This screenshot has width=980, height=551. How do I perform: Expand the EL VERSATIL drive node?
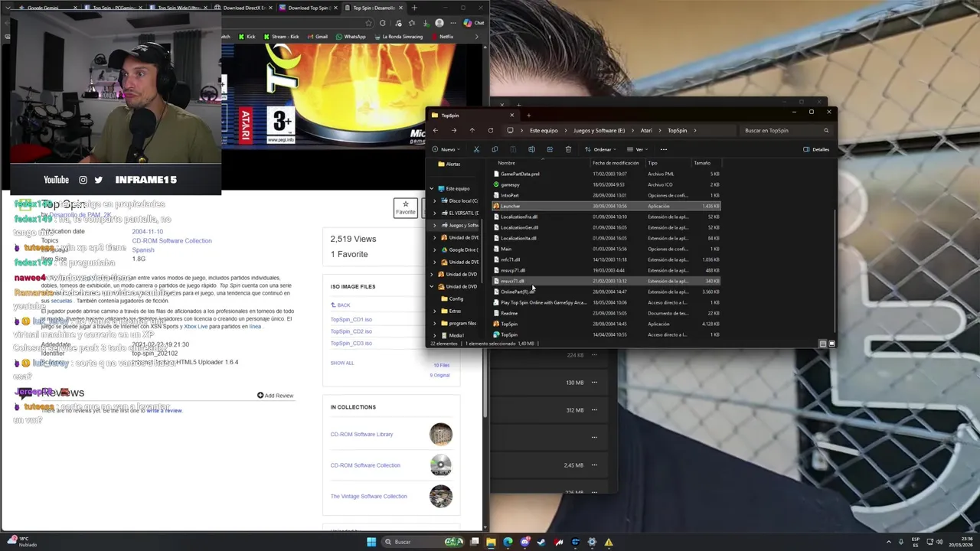[x=435, y=213]
